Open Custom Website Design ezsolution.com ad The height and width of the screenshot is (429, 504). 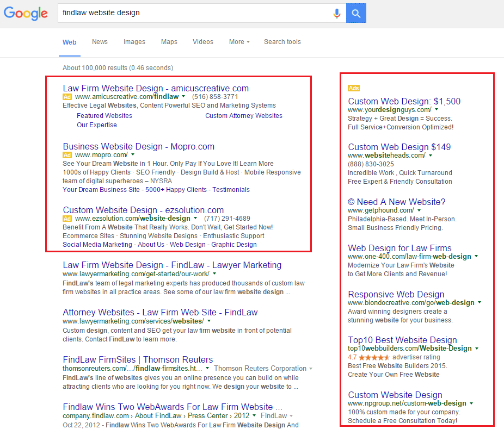[x=143, y=210]
